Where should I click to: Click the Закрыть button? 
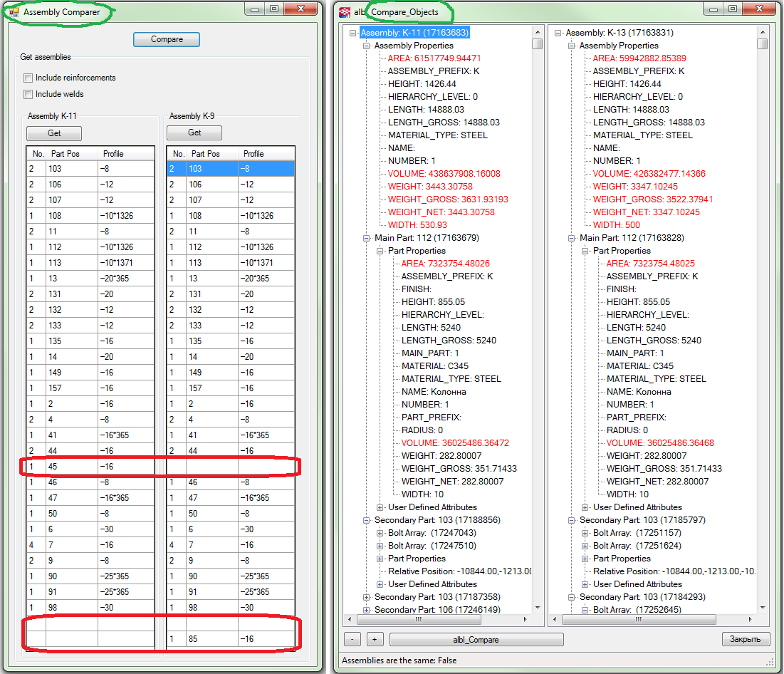click(x=746, y=639)
